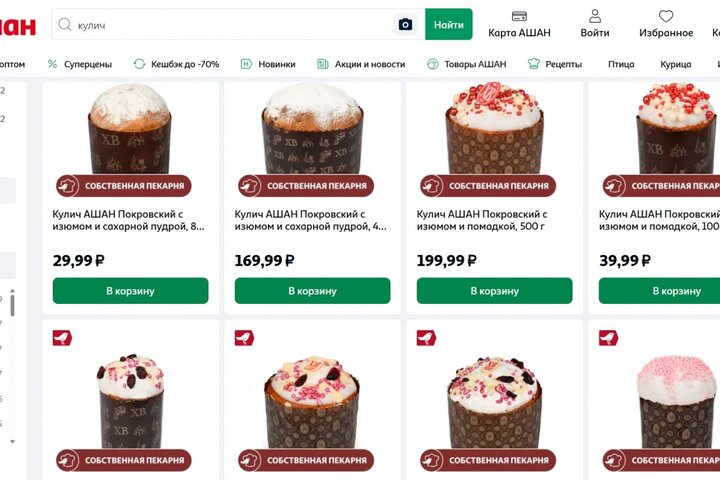Click the magnifier icon in search bar

pos(66,24)
